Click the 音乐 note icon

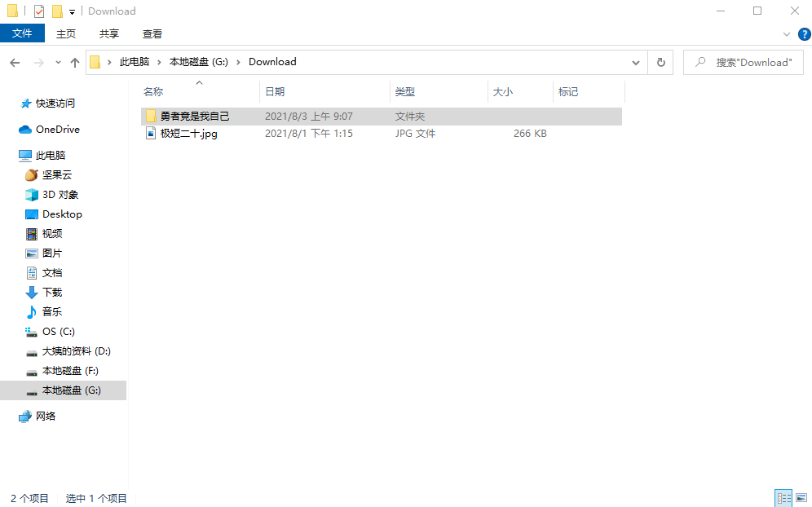(x=32, y=311)
